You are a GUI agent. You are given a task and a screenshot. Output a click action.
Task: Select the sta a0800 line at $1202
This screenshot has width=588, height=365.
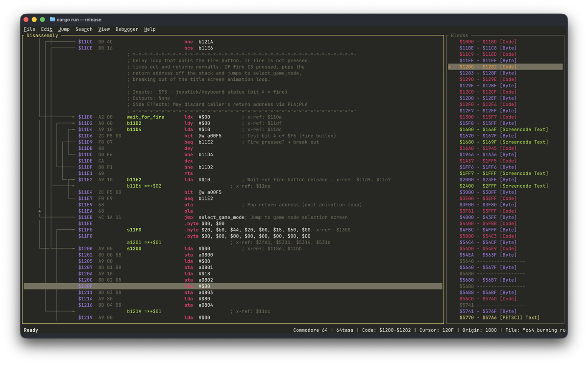[x=233, y=255]
